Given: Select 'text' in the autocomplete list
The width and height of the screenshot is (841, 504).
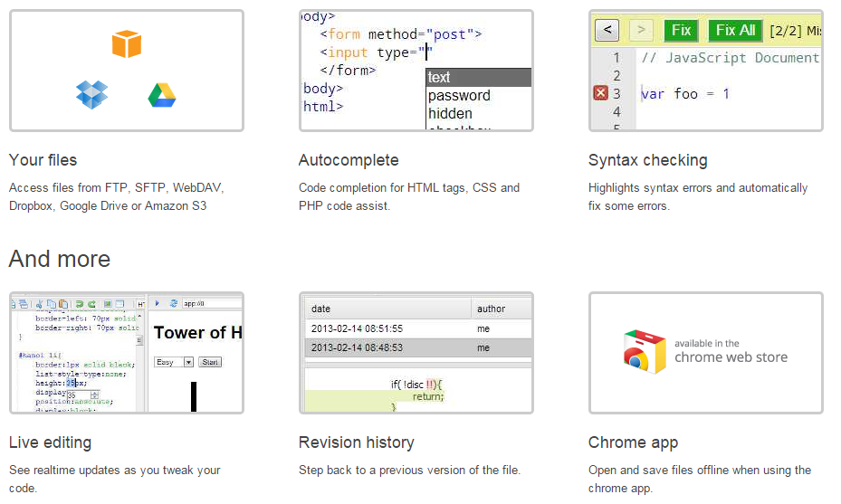Looking at the screenshot, I should [x=478, y=77].
